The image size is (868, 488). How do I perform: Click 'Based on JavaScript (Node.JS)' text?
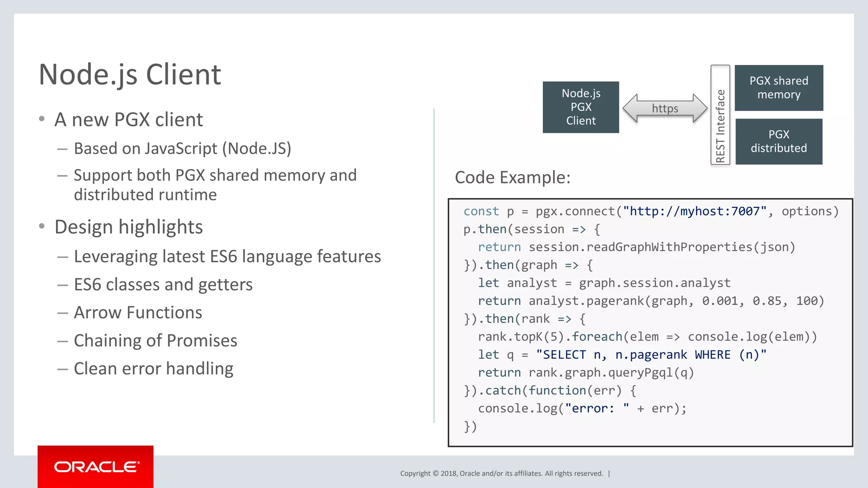pyautogui.click(x=182, y=149)
